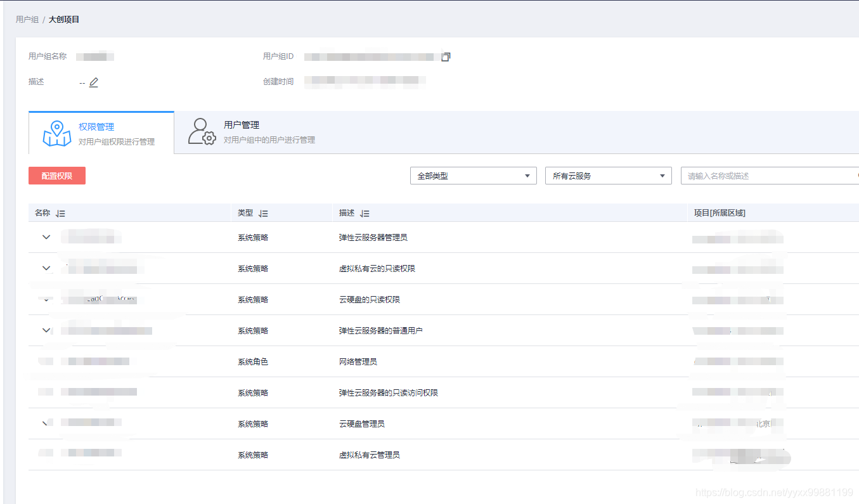Select the 大创项目 breadcrumb text
This screenshot has height=504, width=859.
coord(64,20)
